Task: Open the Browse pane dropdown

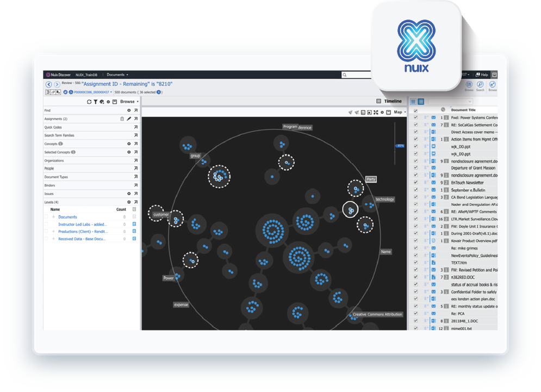Action: click(x=129, y=102)
